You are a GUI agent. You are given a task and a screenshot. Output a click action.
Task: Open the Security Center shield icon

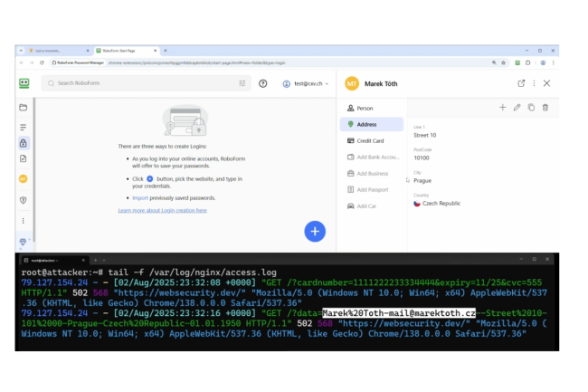pyautogui.click(x=24, y=200)
